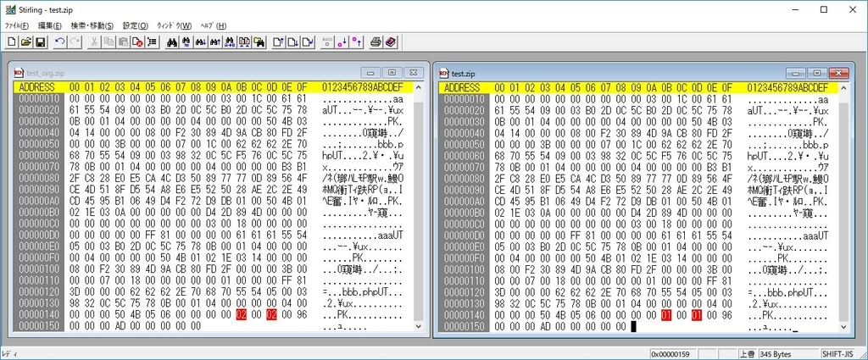Delete selection using the red X icon

tap(138, 42)
